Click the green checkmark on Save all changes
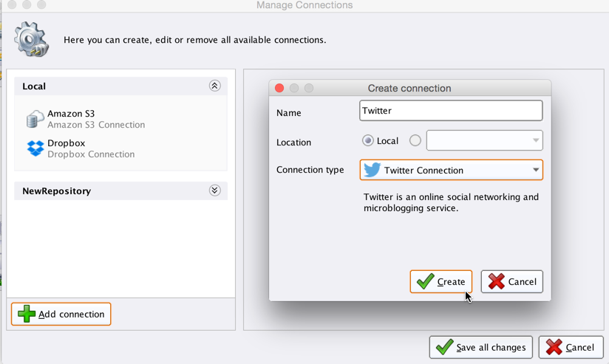 point(444,347)
